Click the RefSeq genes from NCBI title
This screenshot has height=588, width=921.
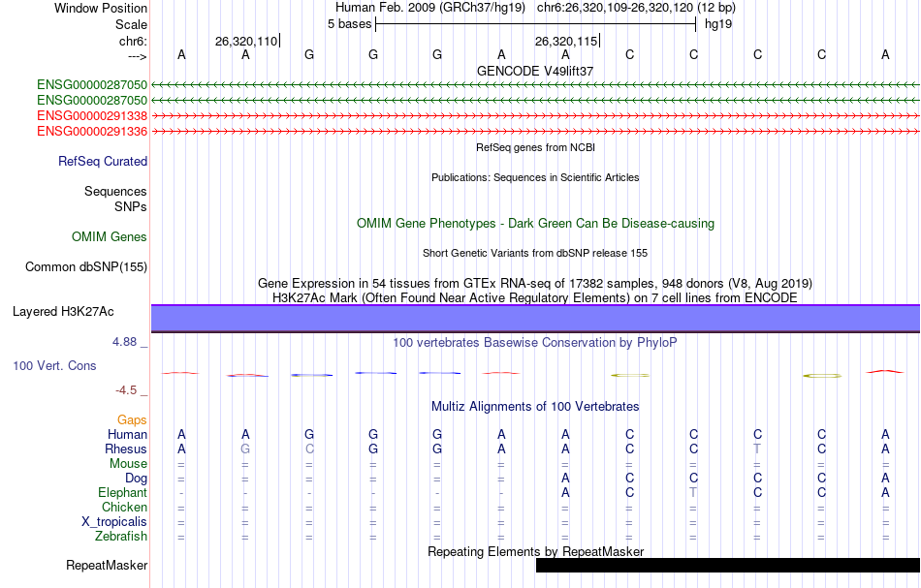[535, 148]
